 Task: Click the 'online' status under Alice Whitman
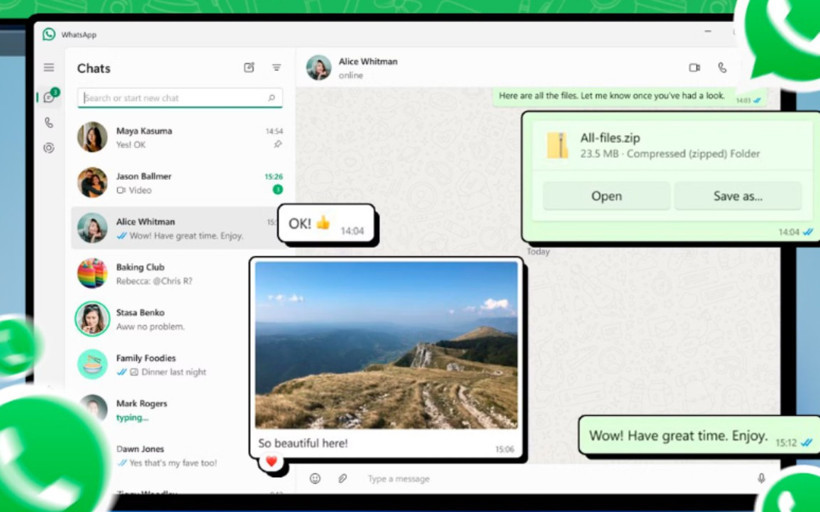click(x=350, y=75)
